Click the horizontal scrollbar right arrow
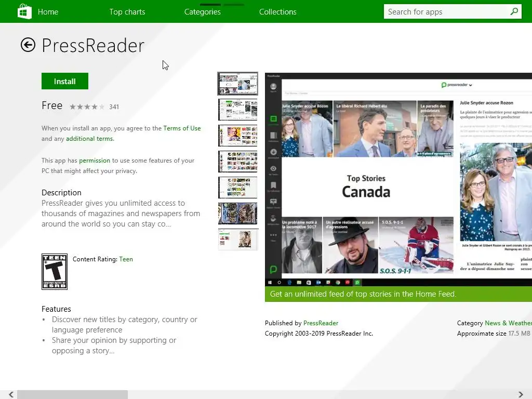 pyautogui.click(x=521, y=395)
